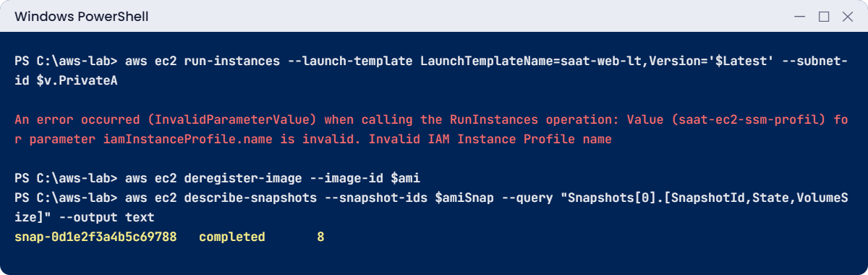The image size is (868, 275).
Task: Click the 'completed' state output
Action: point(232,237)
